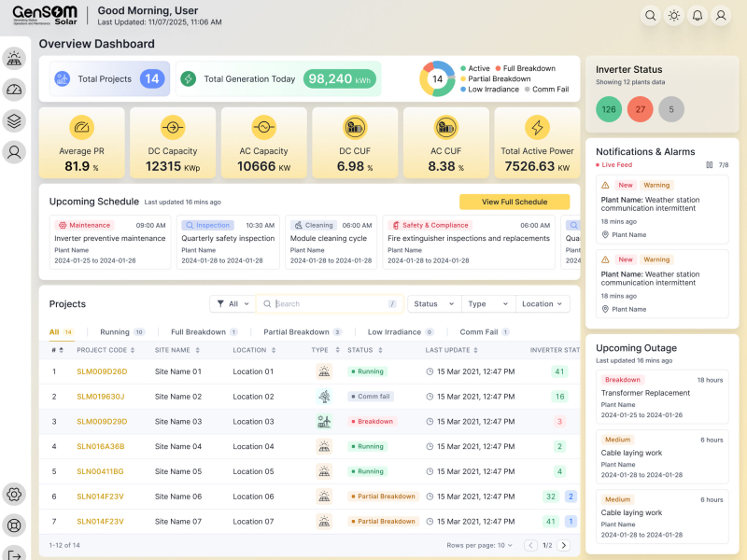Switch to the Full Breakdown tab
Screen dimensions: 747x560
click(x=204, y=332)
